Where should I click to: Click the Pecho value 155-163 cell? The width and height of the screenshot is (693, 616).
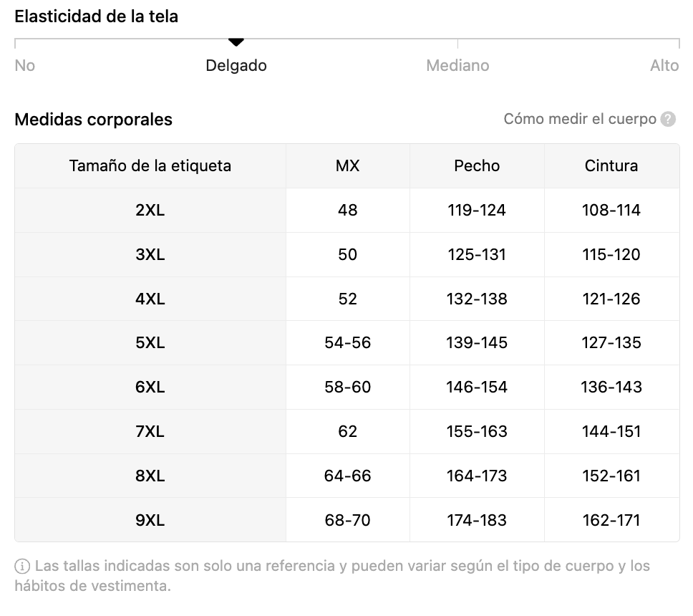477,432
